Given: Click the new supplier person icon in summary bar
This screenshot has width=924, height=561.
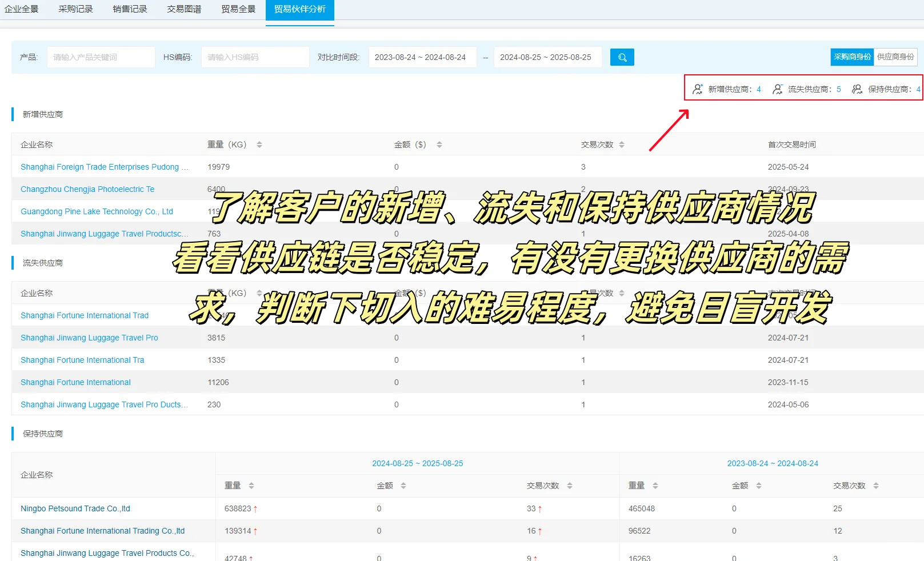Looking at the screenshot, I should (x=697, y=89).
